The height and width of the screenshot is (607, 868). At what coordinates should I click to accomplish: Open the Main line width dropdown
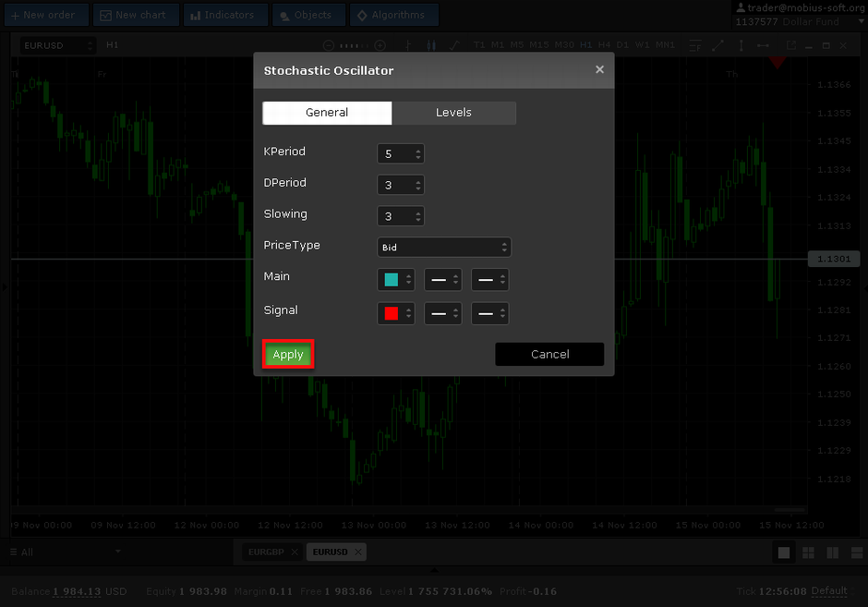tap(490, 280)
